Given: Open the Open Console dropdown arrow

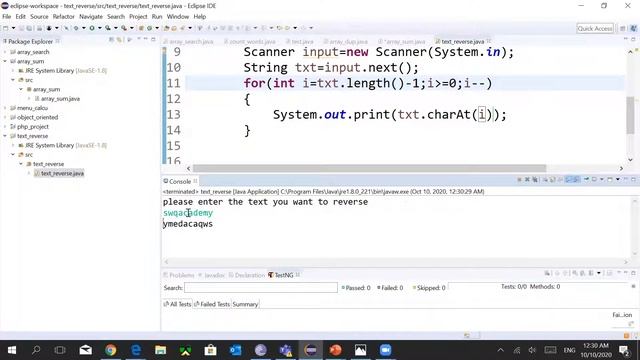Looking at the screenshot, I should click(618, 180).
